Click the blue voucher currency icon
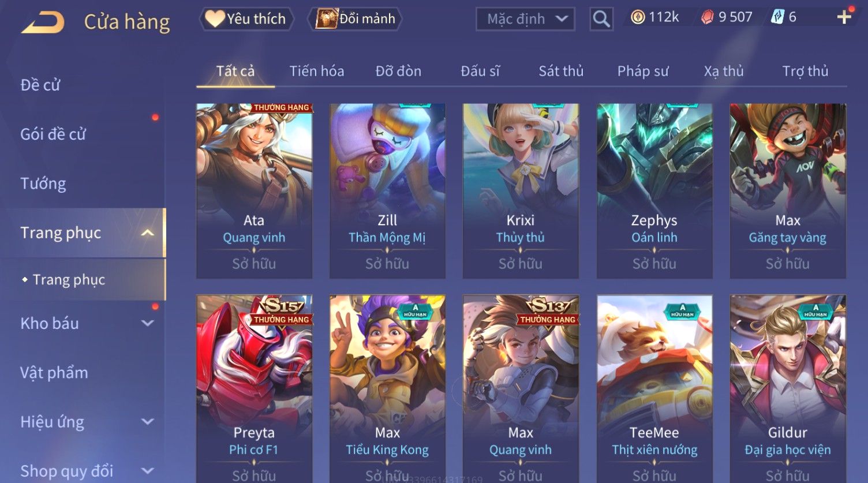 click(x=777, y=17)
